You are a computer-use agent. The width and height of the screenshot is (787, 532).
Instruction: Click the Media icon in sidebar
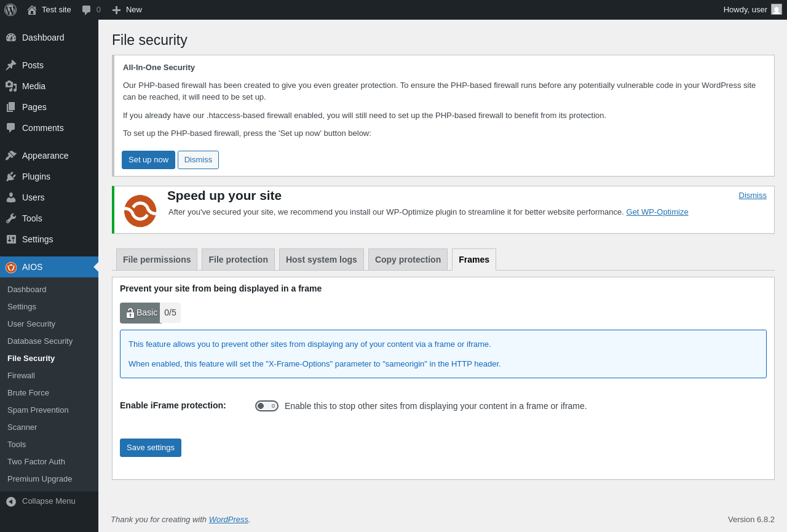pos(11,86)
